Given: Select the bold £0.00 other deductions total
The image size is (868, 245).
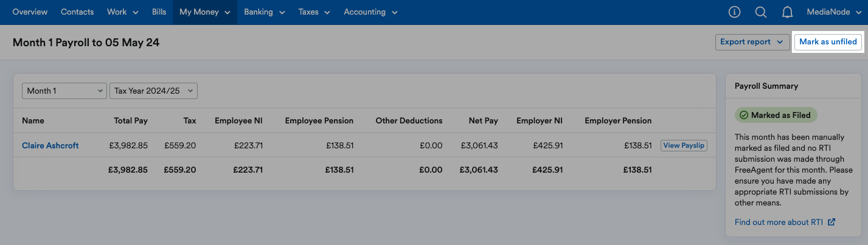Looking at the screenshot, I should pos(431,170).
